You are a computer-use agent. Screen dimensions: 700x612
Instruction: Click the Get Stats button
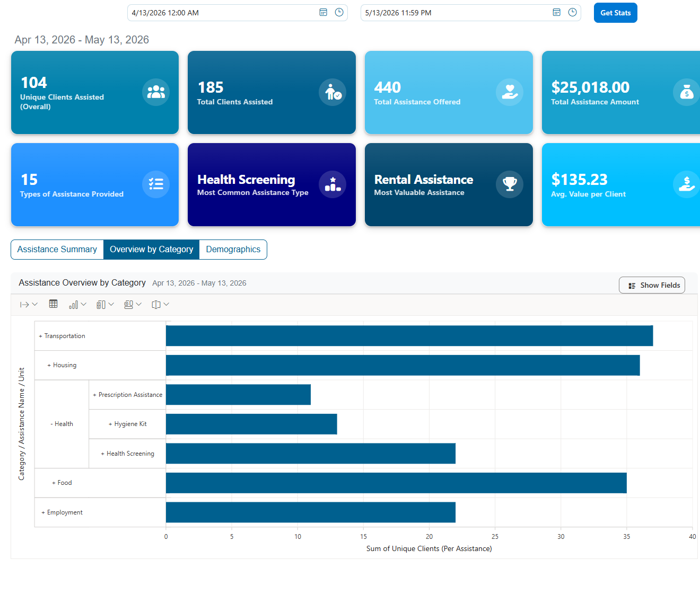click(616, 13)
